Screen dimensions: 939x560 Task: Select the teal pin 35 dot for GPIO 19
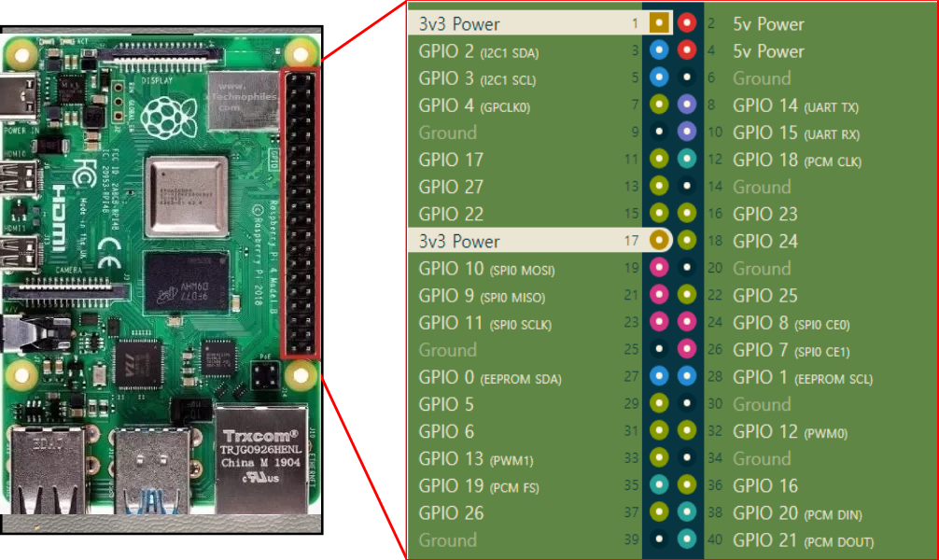(659, 485)
